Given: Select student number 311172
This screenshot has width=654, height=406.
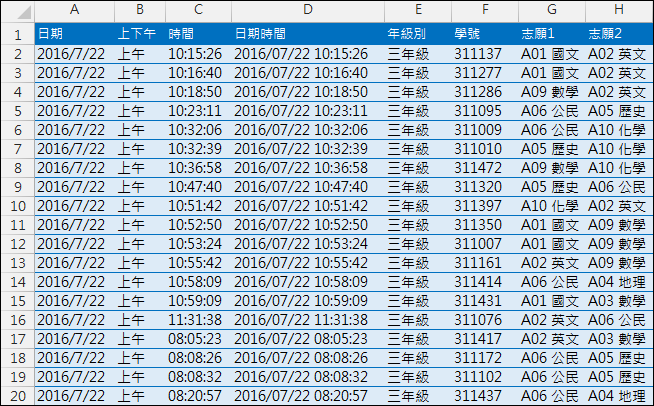Looking at the screenshot, I should pyautogui.click(x=485, y=358).
